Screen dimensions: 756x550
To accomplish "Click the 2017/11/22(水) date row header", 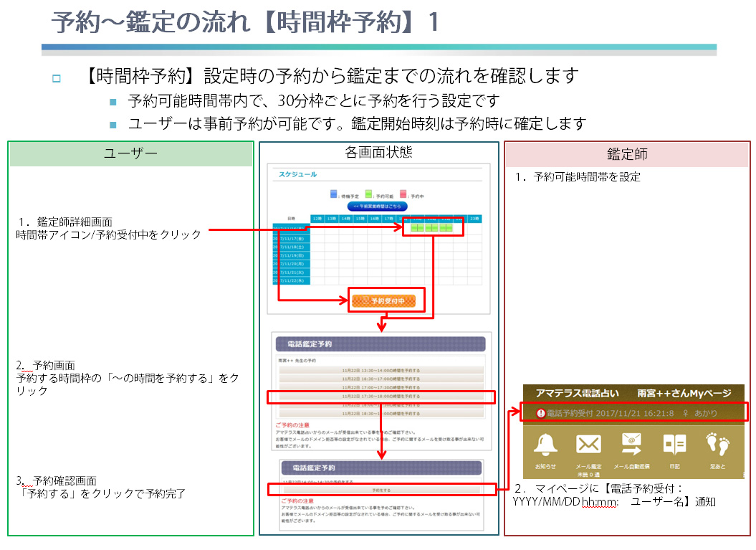I will tap(290, 280).
